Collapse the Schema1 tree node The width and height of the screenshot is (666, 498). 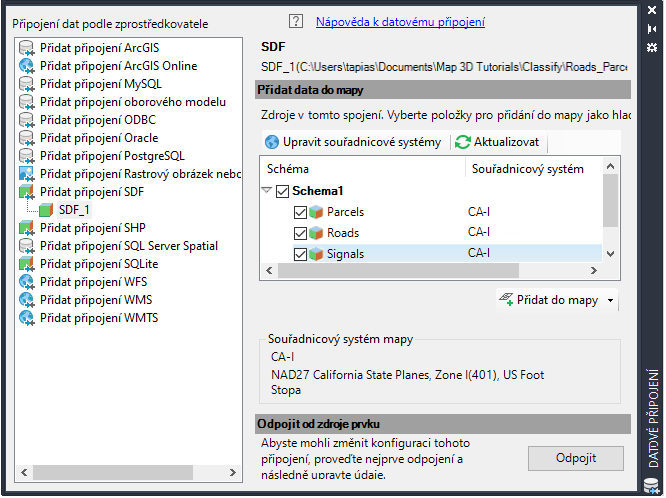(267, 191)
